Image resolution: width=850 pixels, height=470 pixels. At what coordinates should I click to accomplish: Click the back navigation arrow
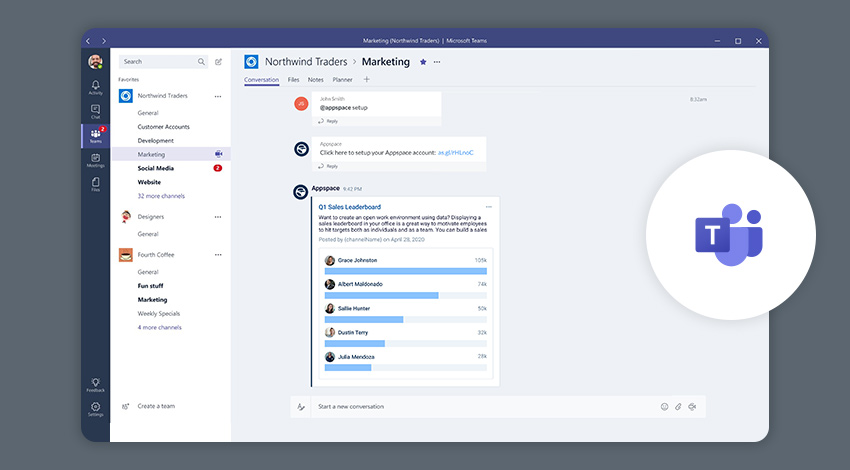point(88,41)
